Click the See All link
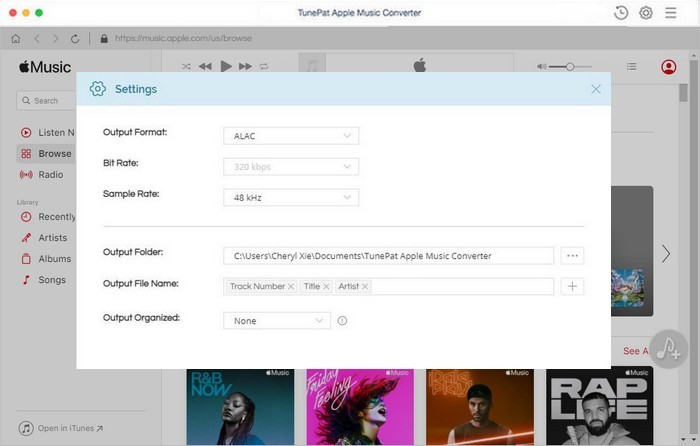The image size is (700, 446). (x=636, y=351)
